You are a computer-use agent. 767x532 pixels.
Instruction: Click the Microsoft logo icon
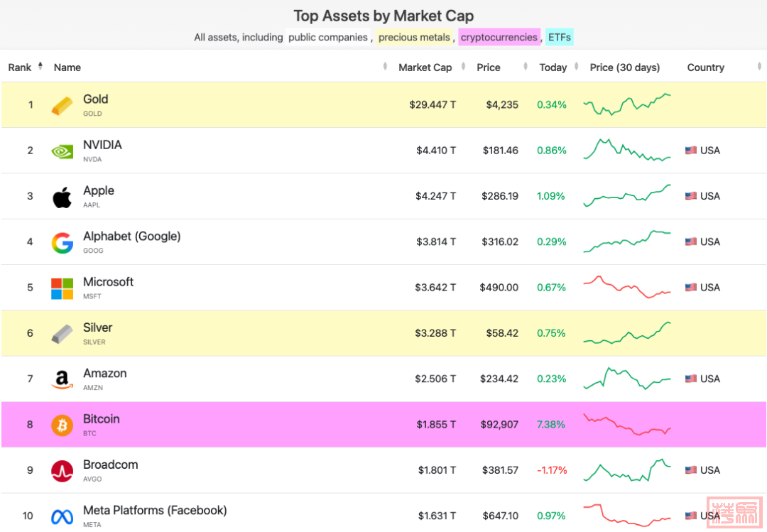click(x=62, y=288)
